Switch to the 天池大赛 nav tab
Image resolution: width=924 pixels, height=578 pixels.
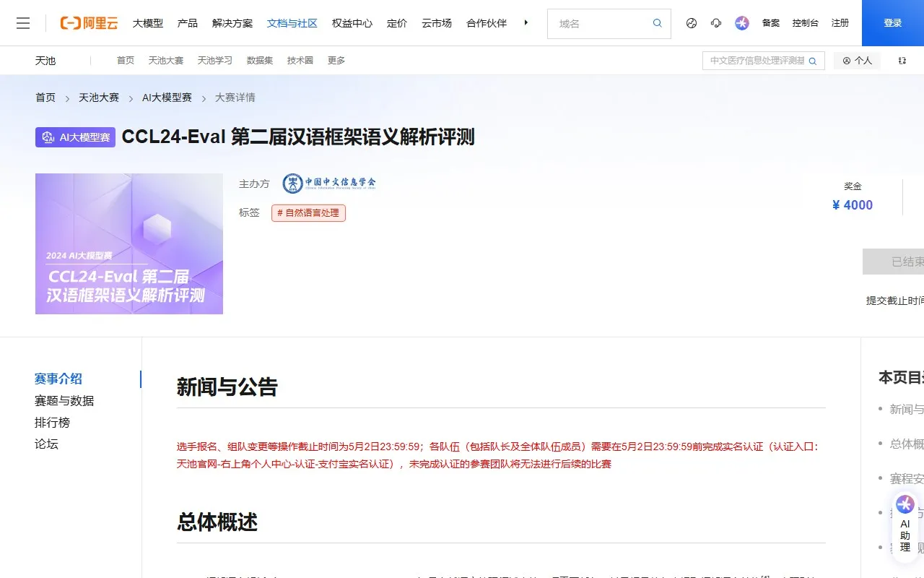tap(165, 61)
